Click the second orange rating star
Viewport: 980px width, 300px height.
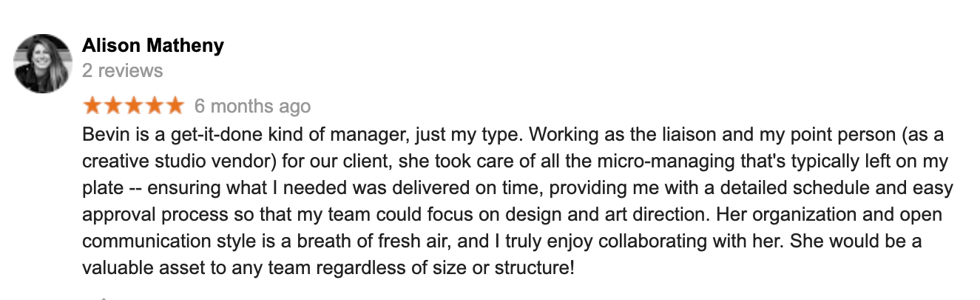pos(112,105)
